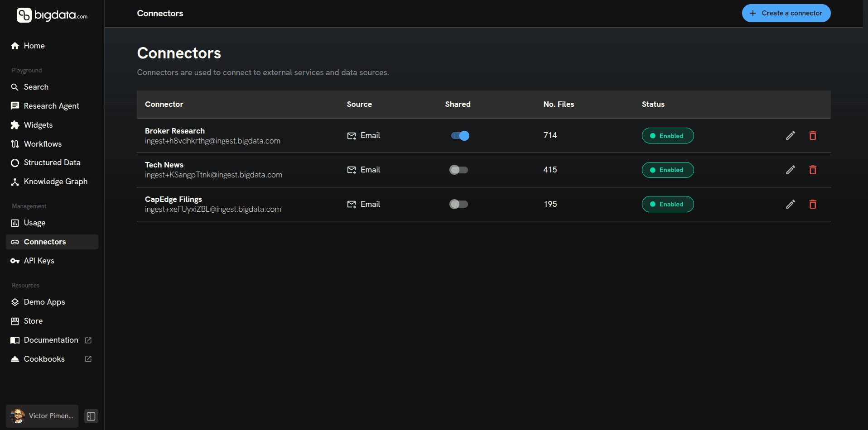Select the Broker Research connector name
The height and width of the screenshot is (430, 868).
pos(175,131)
